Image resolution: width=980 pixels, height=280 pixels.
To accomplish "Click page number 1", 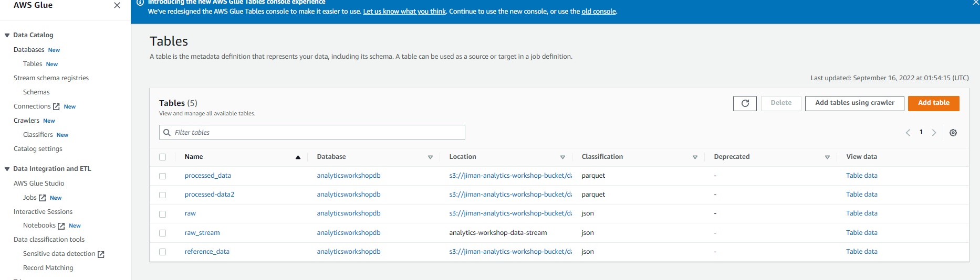I will 921,132.
